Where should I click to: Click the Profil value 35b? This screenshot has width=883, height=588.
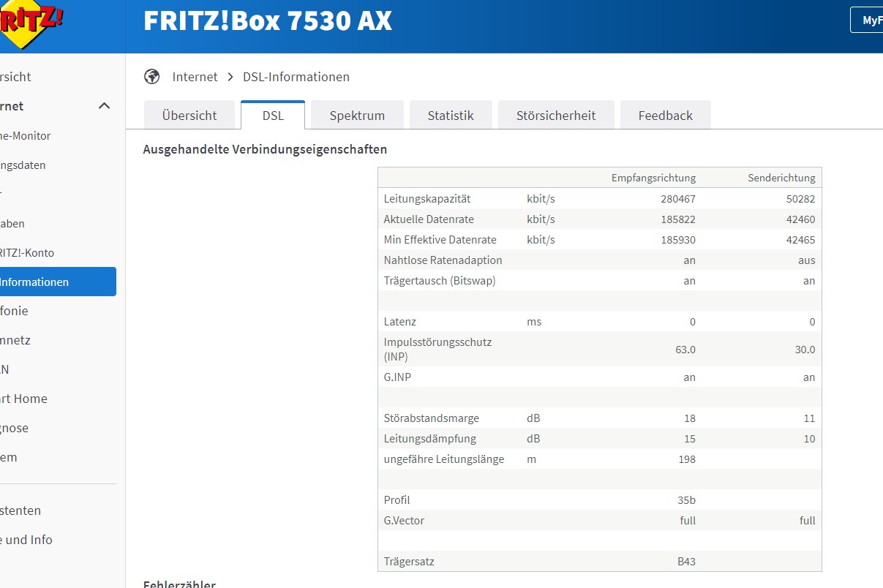point(686,500)
